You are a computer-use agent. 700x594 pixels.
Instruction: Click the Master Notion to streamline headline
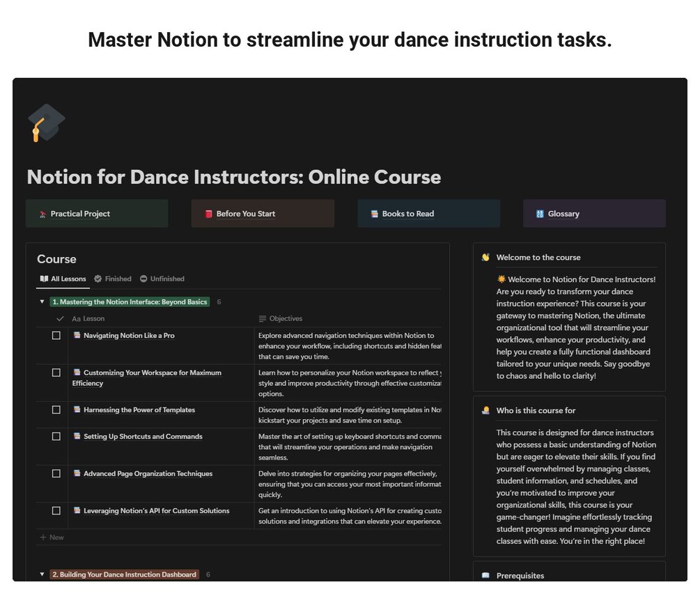pyautogui.click(x=350, y=39)
